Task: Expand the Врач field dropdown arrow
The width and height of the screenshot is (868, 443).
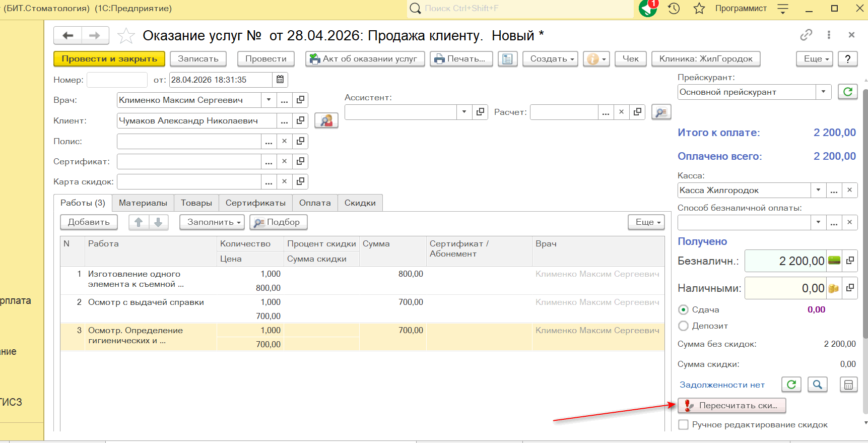Action: point(269,100)
